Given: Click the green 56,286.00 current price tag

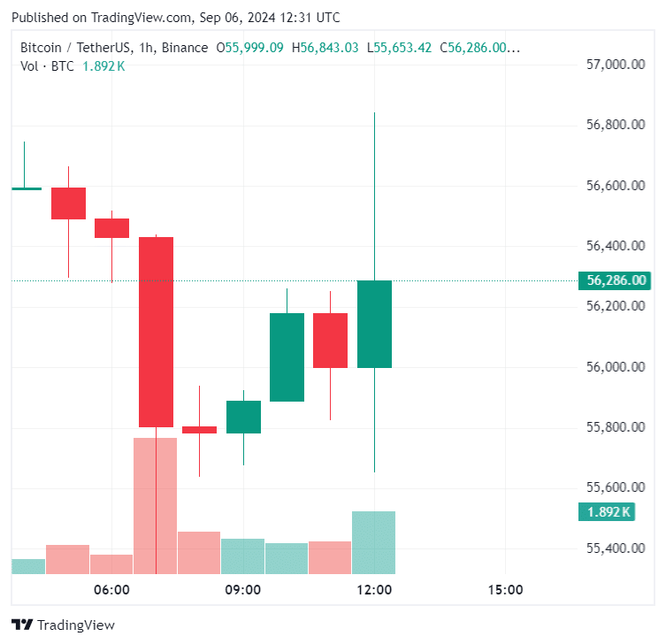Looking at the screenshot, I should point(614,280).
